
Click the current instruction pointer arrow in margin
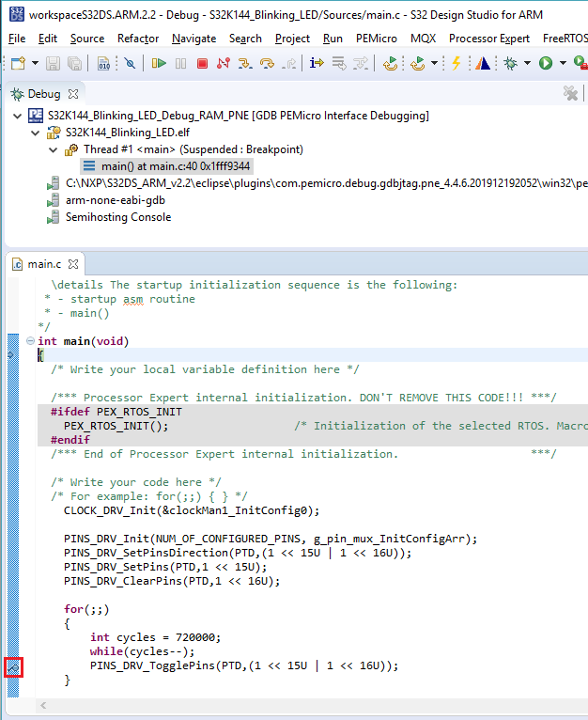pos(11,355)
